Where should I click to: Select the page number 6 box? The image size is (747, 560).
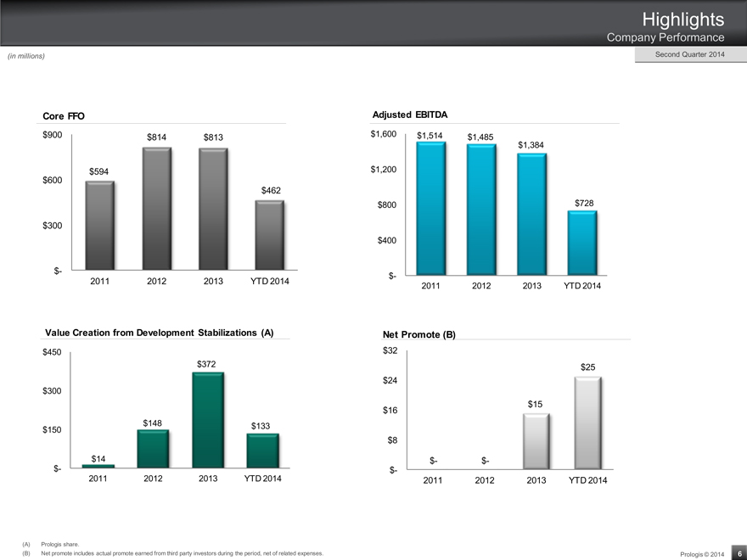pyautogui.click(x=739, y=553)
